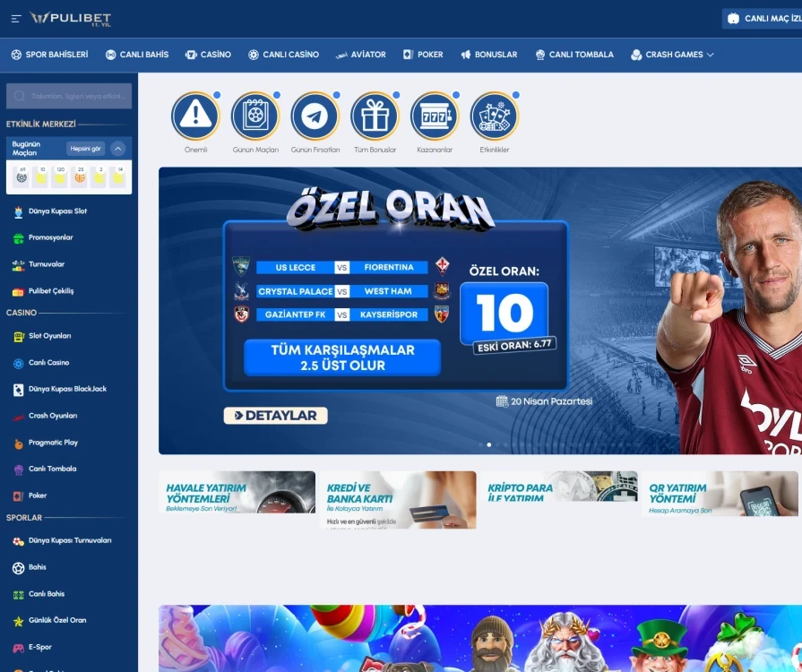
Task: Click the Crystal Palace team crest
Action: [x=241, y=290]
